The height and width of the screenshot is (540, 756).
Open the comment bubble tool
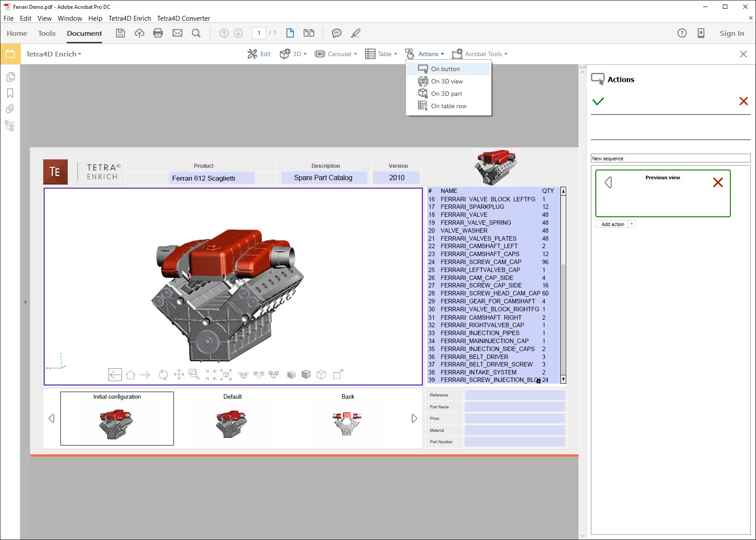pyautogui.click(x=336, y=33)
